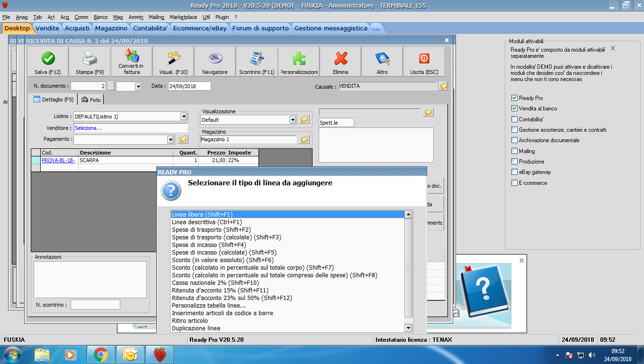Click Seleziona... venditore link
The height and width of the screenshot is (364, 644).
[x=89, y=128]
